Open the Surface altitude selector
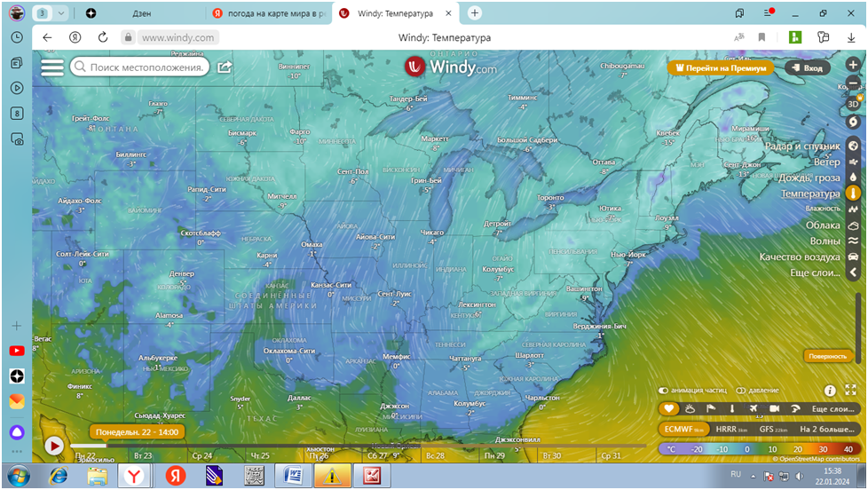Screen dimensions: 868x490 [827, 356]
